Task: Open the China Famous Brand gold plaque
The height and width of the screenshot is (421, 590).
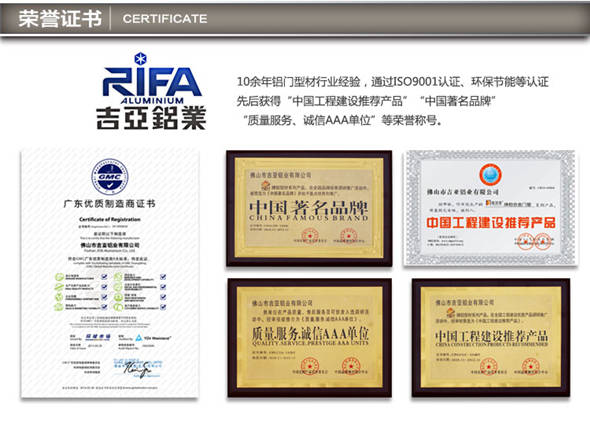Action: (309, 208)
